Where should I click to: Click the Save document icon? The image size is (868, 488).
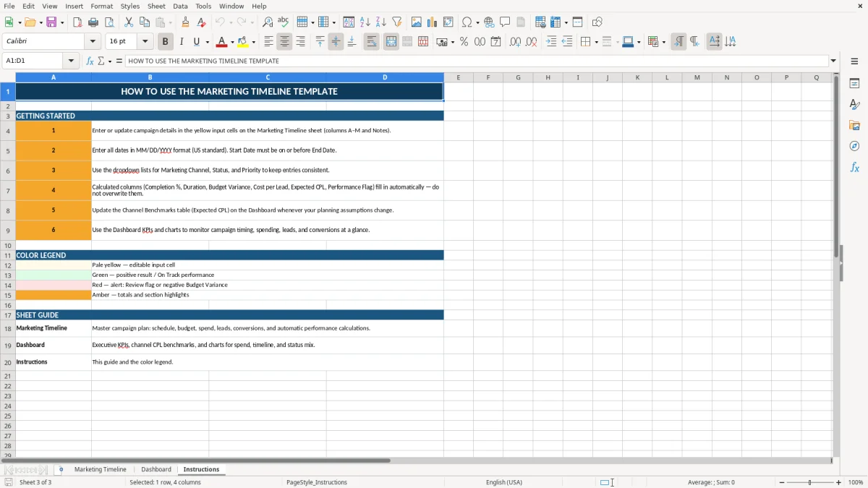[51, 22]
